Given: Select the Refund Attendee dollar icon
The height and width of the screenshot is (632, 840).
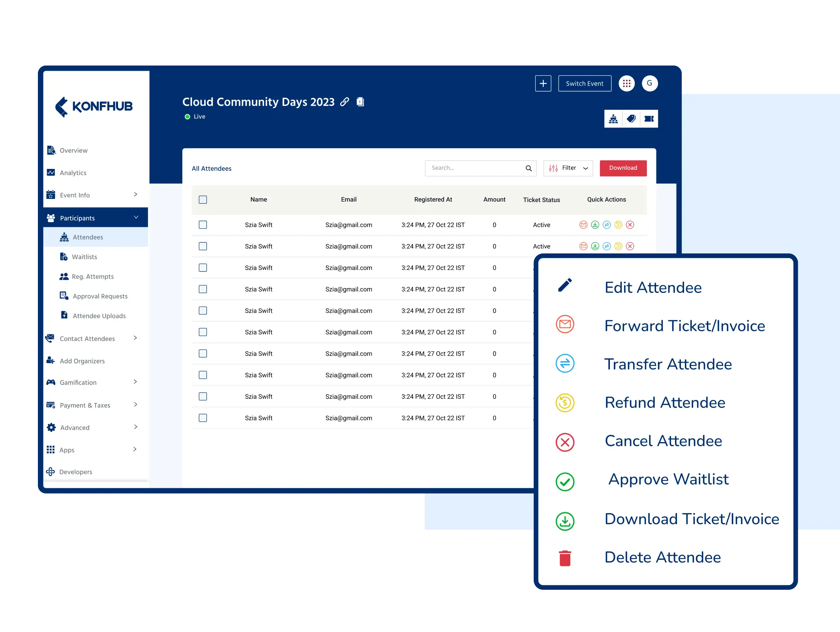Looking at the screenshot, I should (565, 403).
